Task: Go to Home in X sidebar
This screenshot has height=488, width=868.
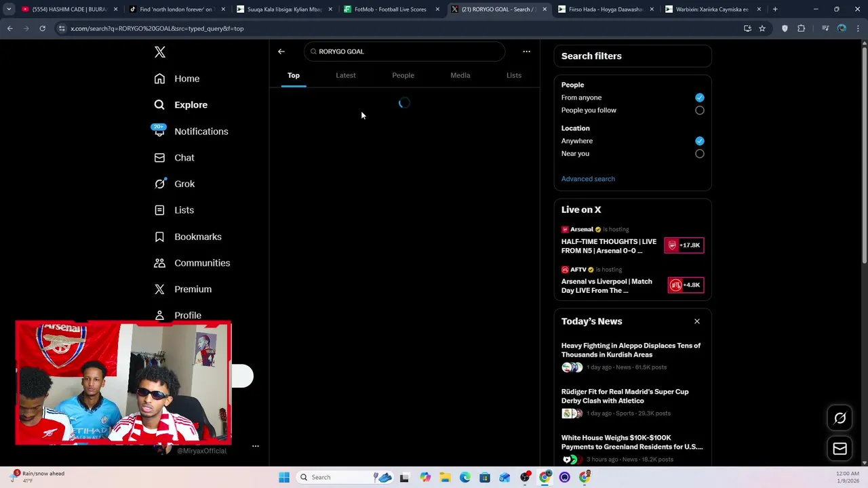Action: pos(177,79)
